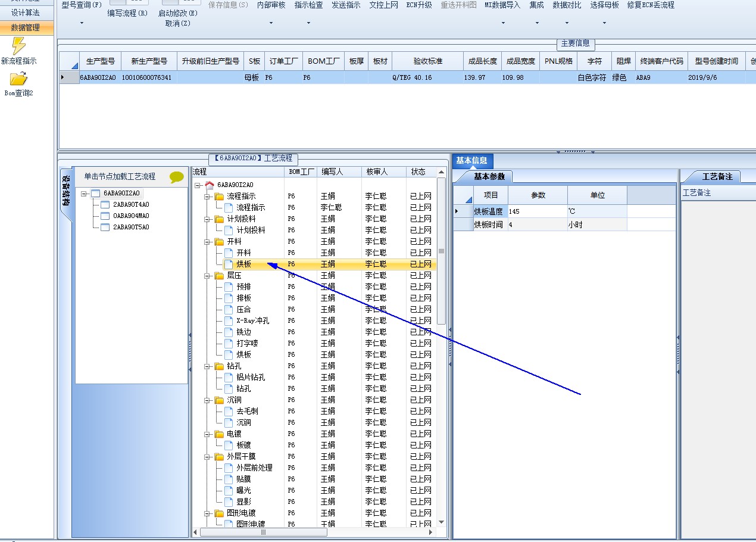Switch to the 设计算法 sidebar section
The width and height of the screenshot is (756, 542).
pos(26,13)
